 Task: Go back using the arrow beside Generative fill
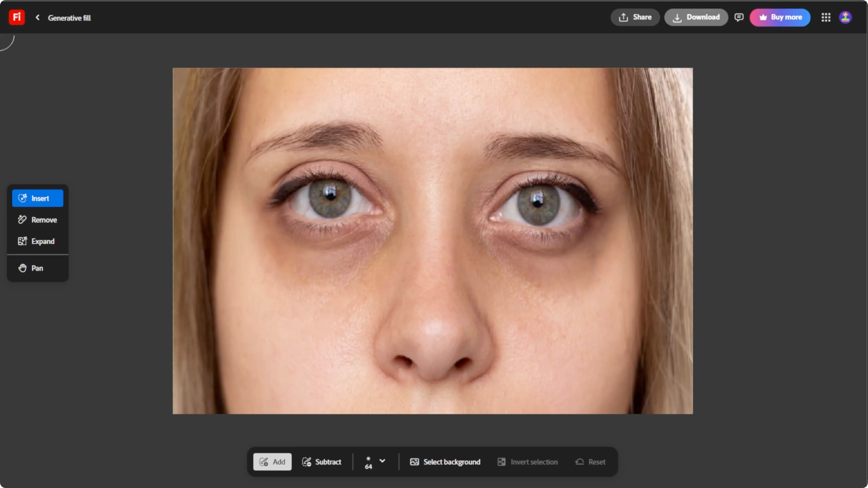coord(38,17)
